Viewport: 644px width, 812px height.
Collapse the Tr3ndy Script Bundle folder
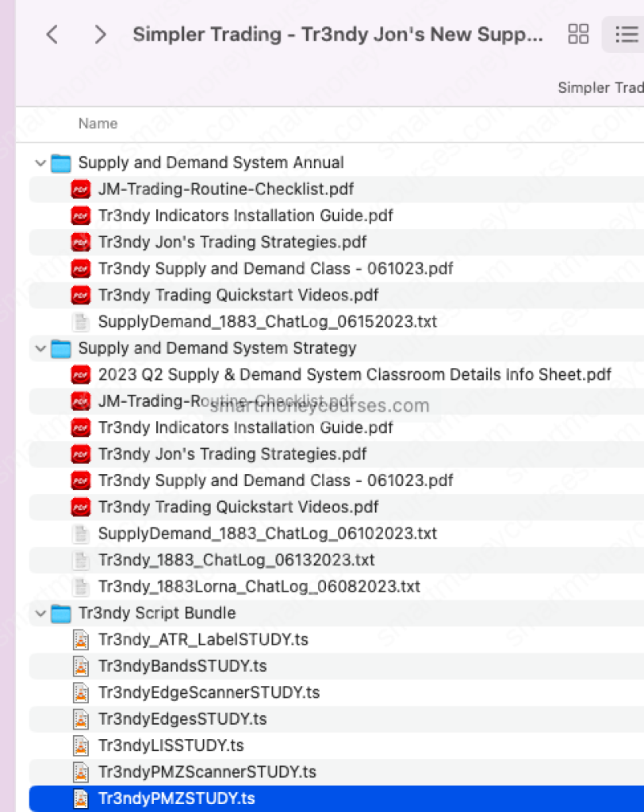40,614
